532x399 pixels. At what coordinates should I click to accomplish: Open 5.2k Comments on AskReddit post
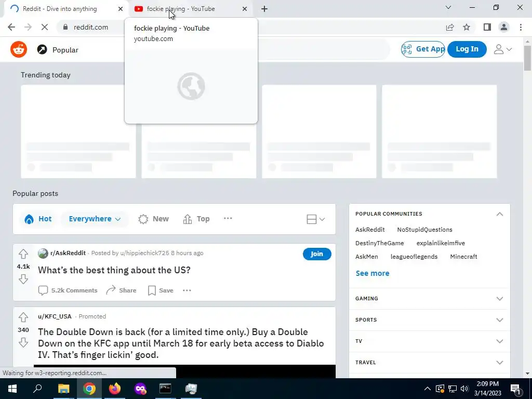coord(68,290)
